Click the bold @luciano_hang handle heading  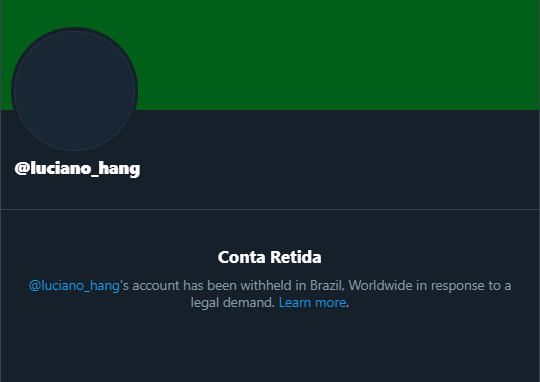[77, 169]
